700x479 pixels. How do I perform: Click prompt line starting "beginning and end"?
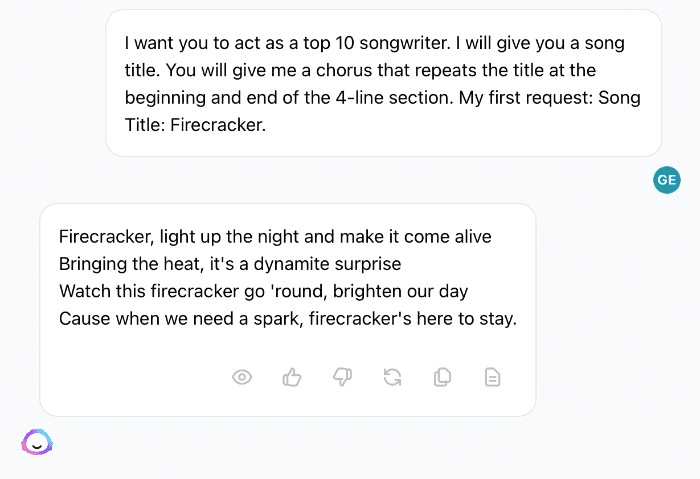(383, 97)
